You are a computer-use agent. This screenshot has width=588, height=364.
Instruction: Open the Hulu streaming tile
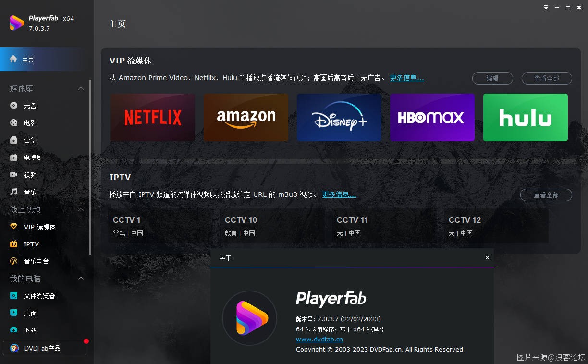(x=526, y=117)
